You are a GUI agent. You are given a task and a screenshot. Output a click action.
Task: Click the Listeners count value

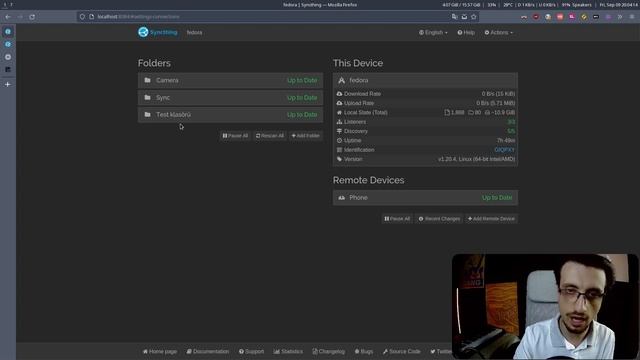pos(511,122)
